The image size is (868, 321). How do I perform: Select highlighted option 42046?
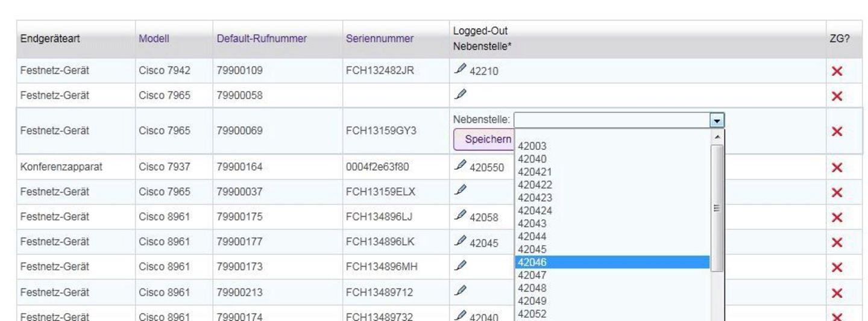pyautogui.click(x=612, y=262)
